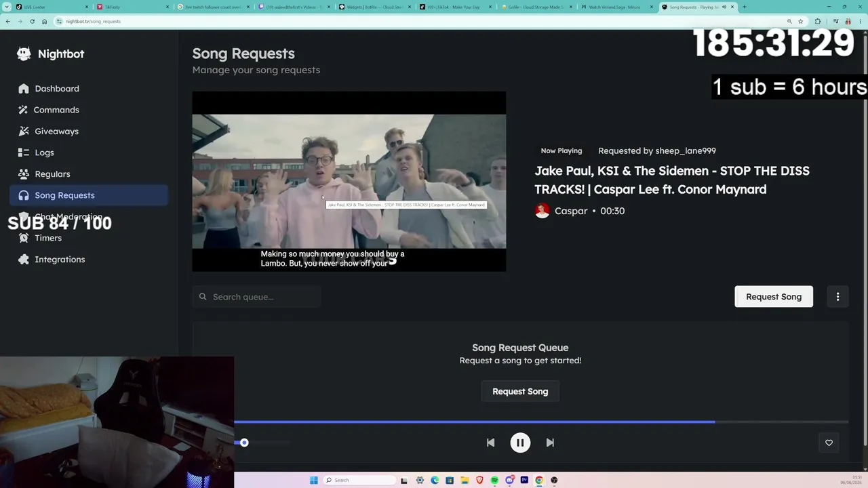The width and height of the screenshot is (868, 488).
Task: Seek on the song progress bar
Action: 541,422
